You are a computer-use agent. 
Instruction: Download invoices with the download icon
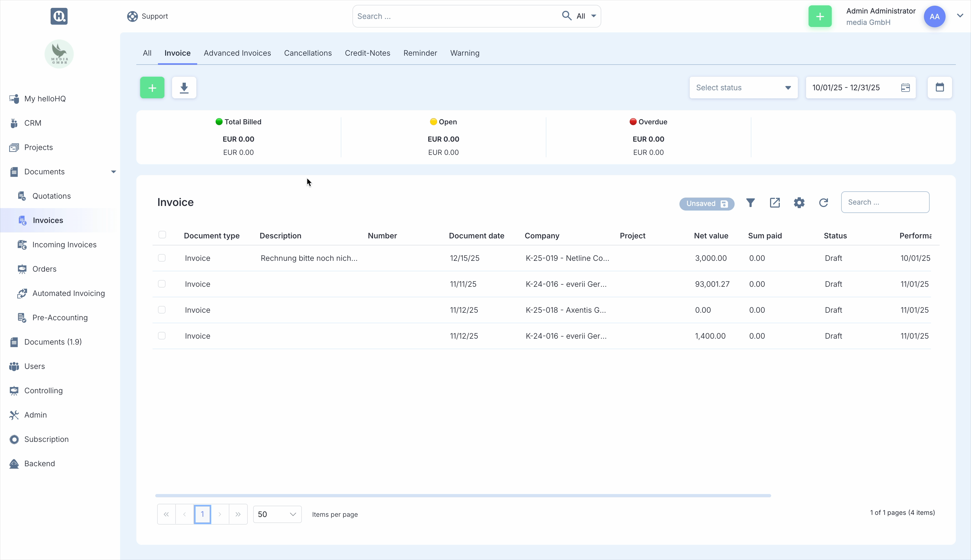184,88
